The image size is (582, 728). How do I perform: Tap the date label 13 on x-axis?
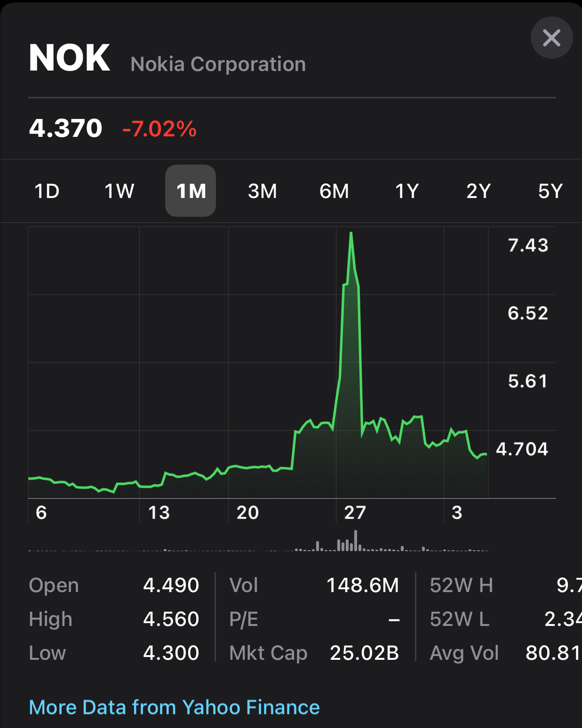click(159, 512)
